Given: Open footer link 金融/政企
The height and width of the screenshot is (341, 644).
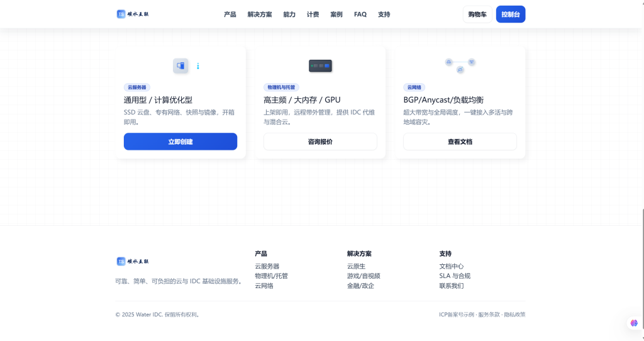Looking at the screenshot, I should [360, 286].
